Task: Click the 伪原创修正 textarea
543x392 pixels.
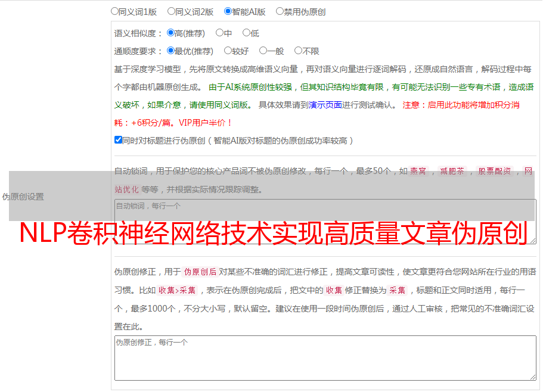Action: tap(325, 358)
